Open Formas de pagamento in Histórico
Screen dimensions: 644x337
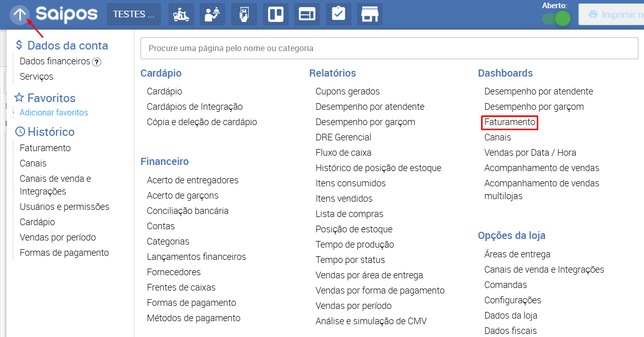click(64, 253)
